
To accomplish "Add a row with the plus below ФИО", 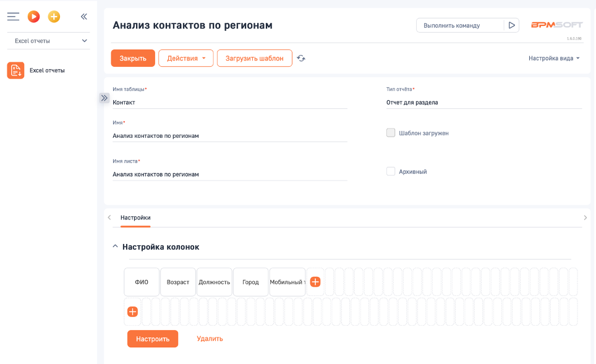I will (x=132, y=311).
